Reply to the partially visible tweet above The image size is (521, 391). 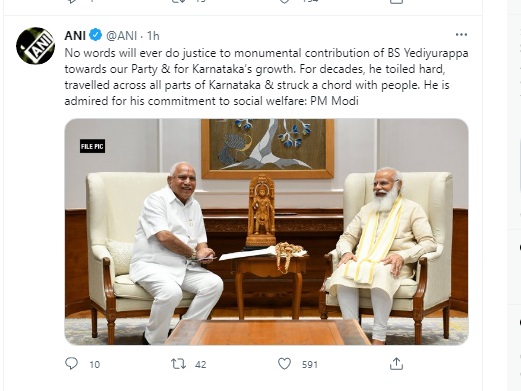pos(71,1)
